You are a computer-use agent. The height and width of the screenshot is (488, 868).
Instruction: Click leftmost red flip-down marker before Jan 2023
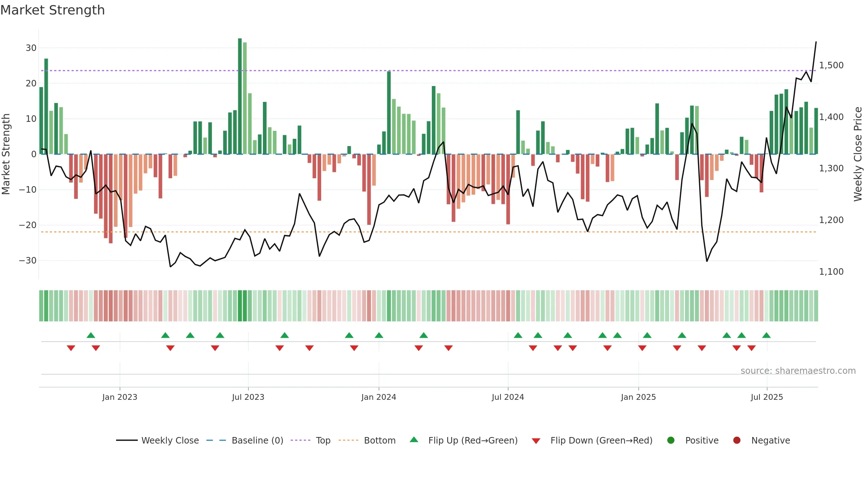71,348
